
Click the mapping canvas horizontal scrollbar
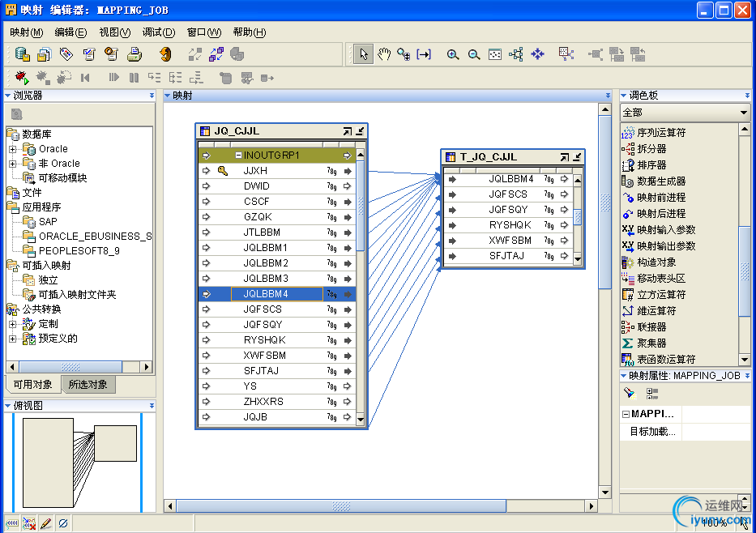(341, 505)
